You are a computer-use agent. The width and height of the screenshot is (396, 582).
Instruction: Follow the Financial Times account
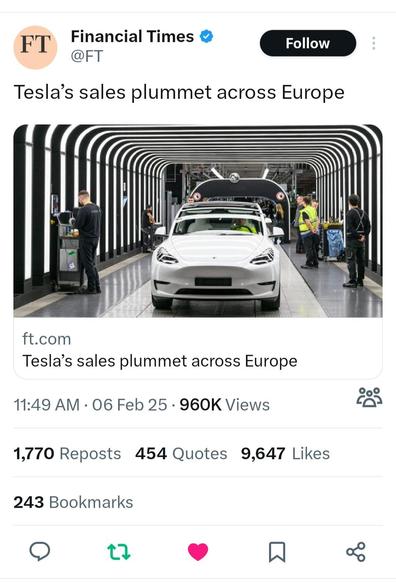tap(308, 43)
